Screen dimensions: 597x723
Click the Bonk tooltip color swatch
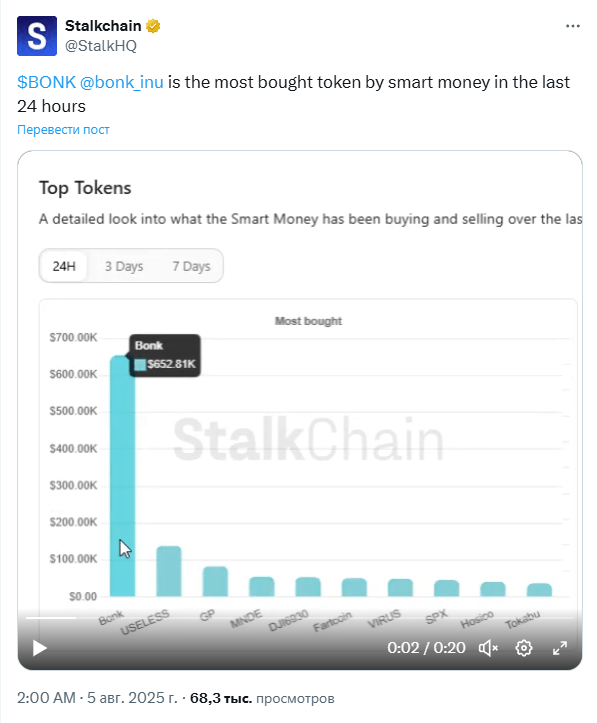(x=140, y=365)
